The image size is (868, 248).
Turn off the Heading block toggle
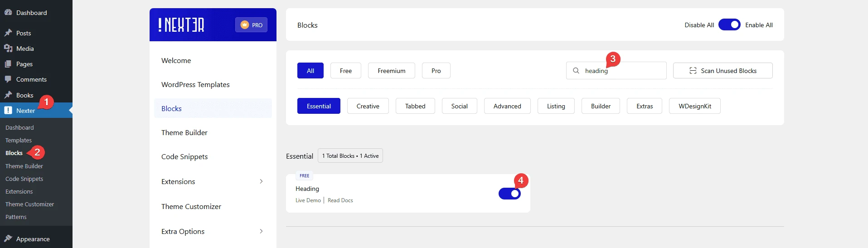(x=509, y=194)
